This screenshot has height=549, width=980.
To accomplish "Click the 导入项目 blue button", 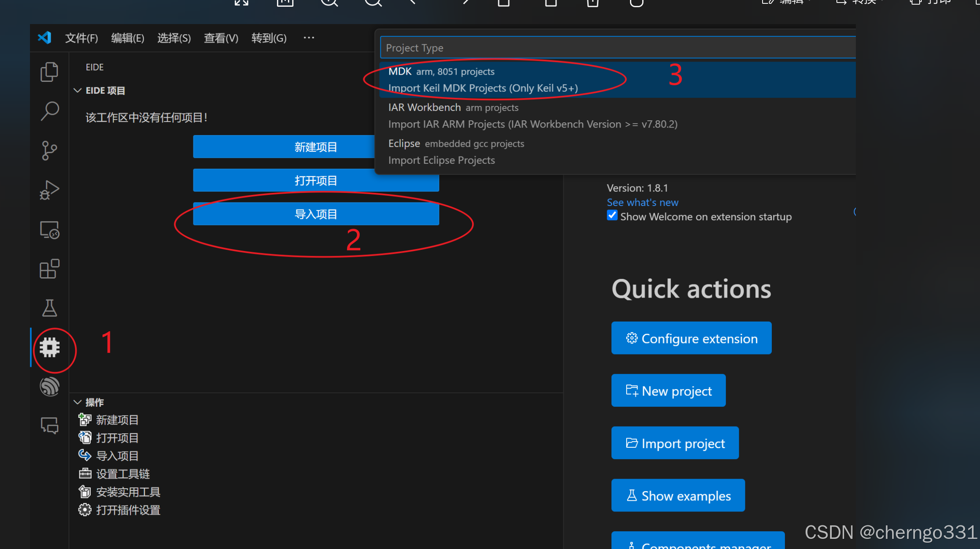I will 316,214.
